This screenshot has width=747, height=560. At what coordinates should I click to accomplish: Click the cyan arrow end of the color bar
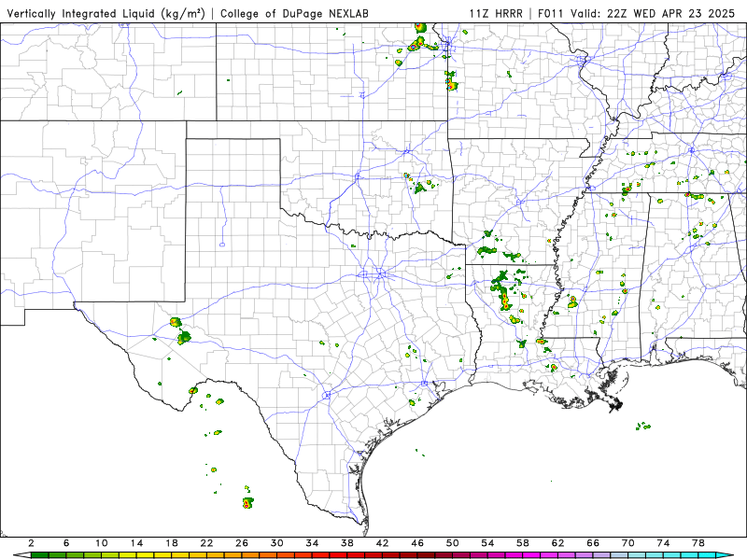(725, 555)
